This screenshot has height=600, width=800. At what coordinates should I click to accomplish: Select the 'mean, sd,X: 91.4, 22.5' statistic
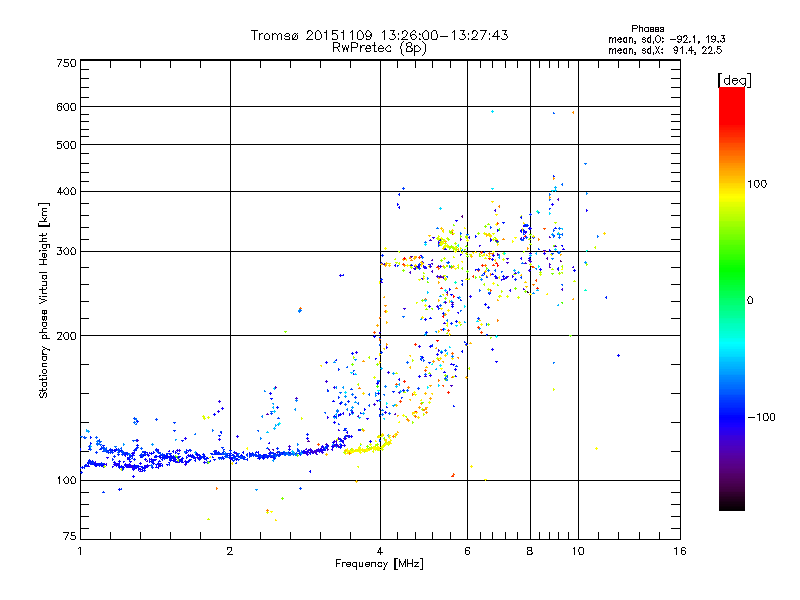[x=665, y=50]
